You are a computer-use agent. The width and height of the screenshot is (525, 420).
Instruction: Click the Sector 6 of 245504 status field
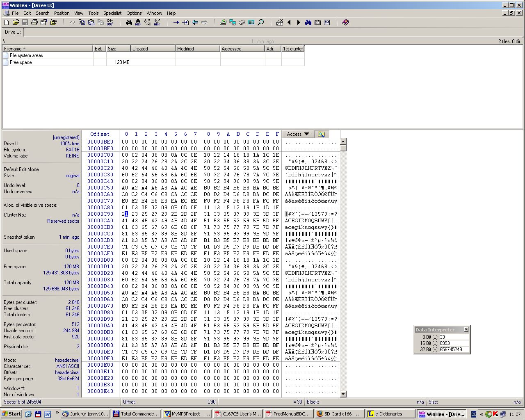(x=61, y=402)
